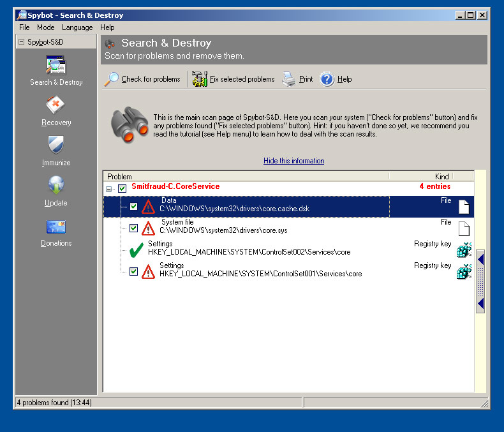This screenshot has width=504, height=432.
Task: Click the binoculars image in info panel
Action: [130, 124]
